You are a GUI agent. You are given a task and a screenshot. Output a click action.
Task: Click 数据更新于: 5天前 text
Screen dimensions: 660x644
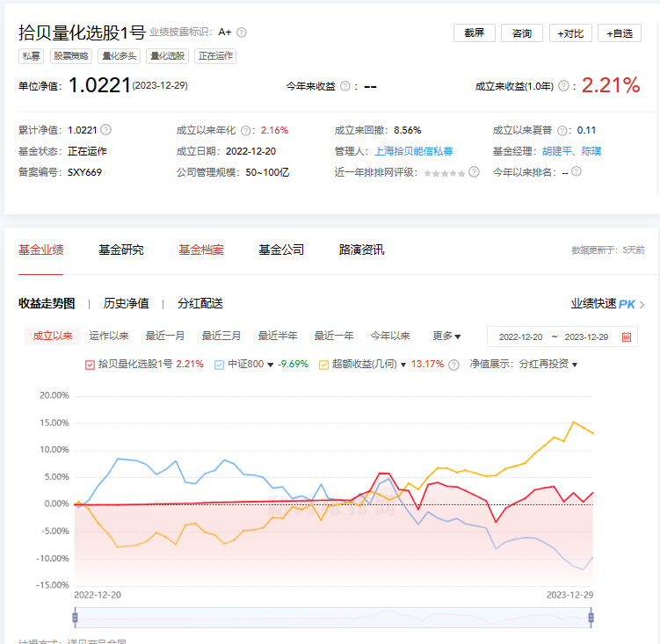point(608,250)
